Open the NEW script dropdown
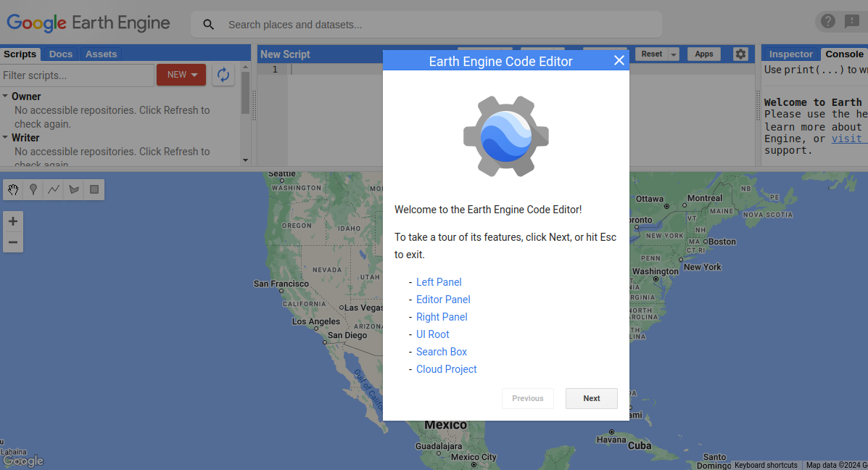 181,75
